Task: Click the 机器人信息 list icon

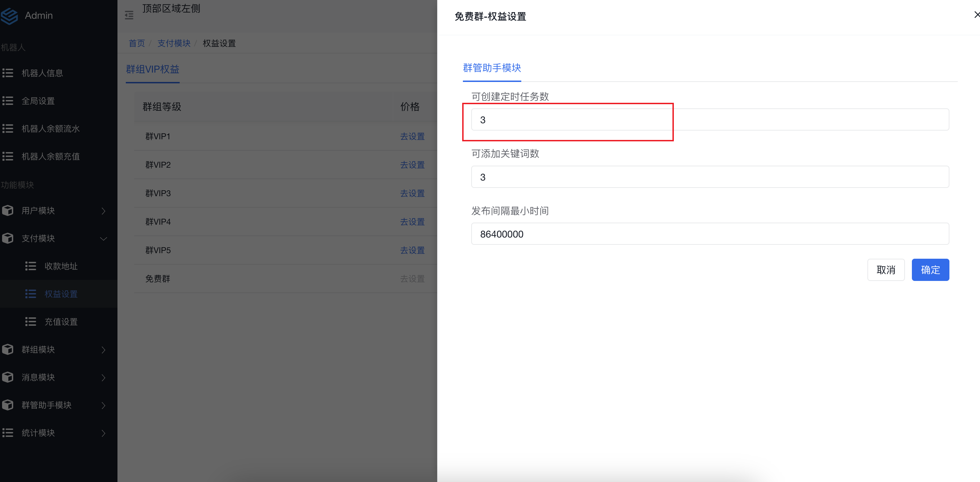Action: [8, 73]
